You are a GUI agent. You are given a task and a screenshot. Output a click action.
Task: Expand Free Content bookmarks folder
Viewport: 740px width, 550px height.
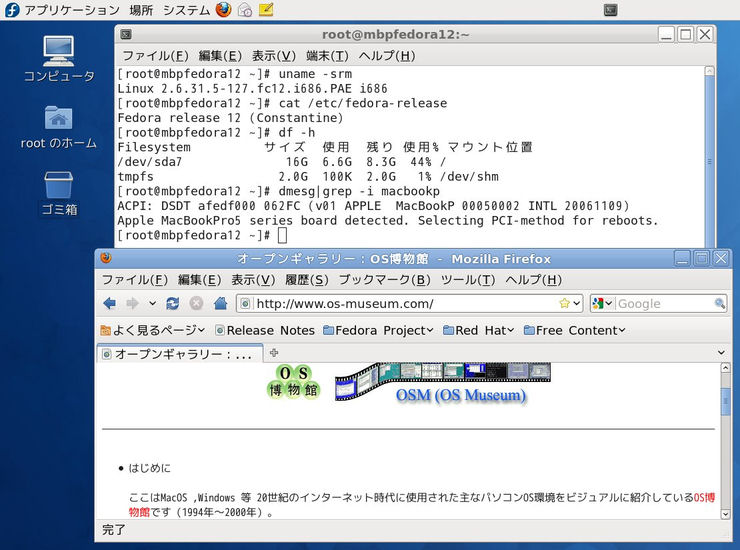574,330
